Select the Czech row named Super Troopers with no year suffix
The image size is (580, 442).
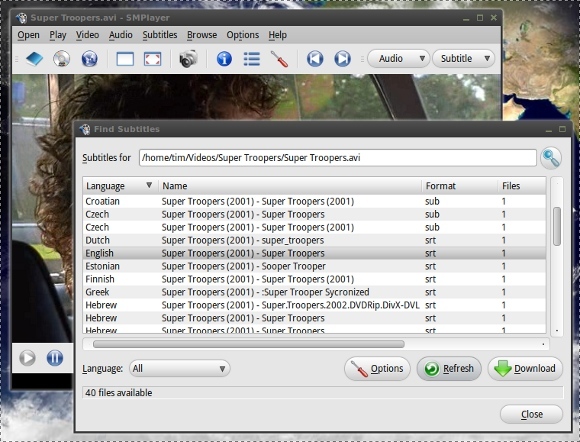(x=314, y=215)
